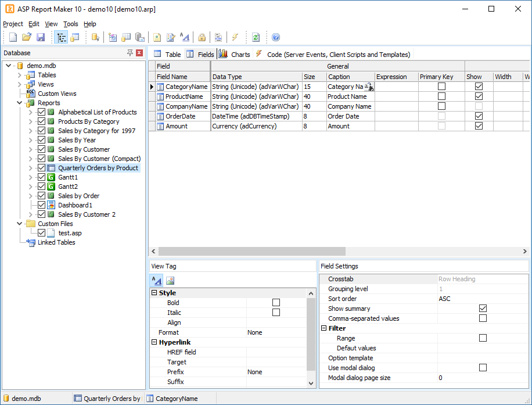
Task: Click the font style 'A' toolbar icon
Action: (x=185, y=37)
